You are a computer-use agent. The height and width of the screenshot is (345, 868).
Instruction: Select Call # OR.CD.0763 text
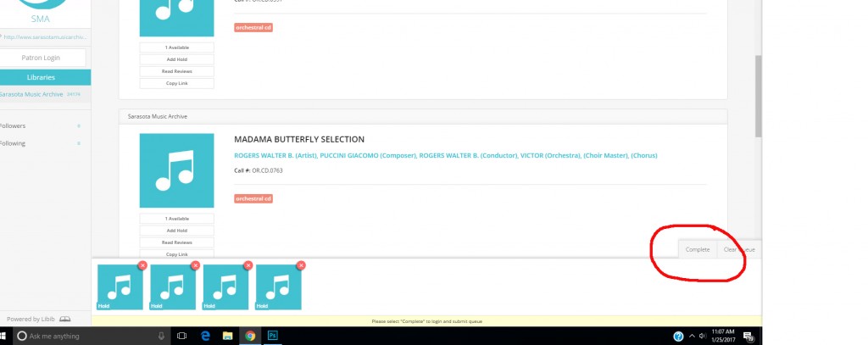click(x=259, y=170)
